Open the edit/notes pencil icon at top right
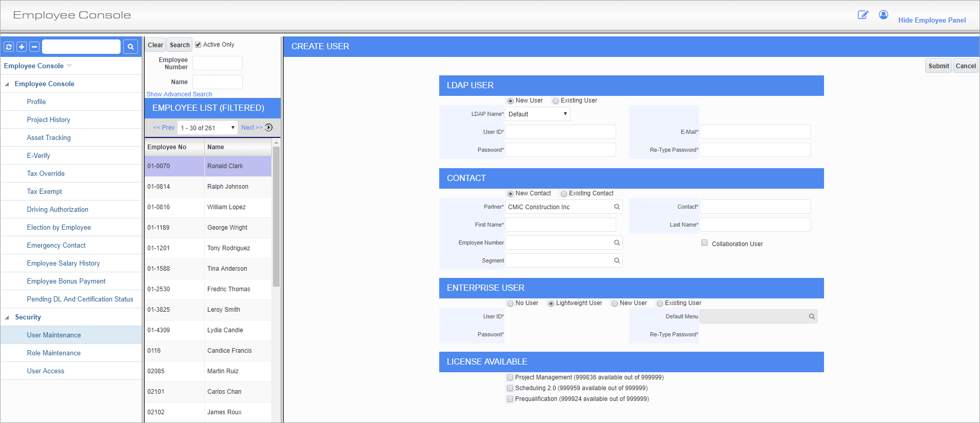The width and height of the screenshot is (980, 423). coord(863,15)
